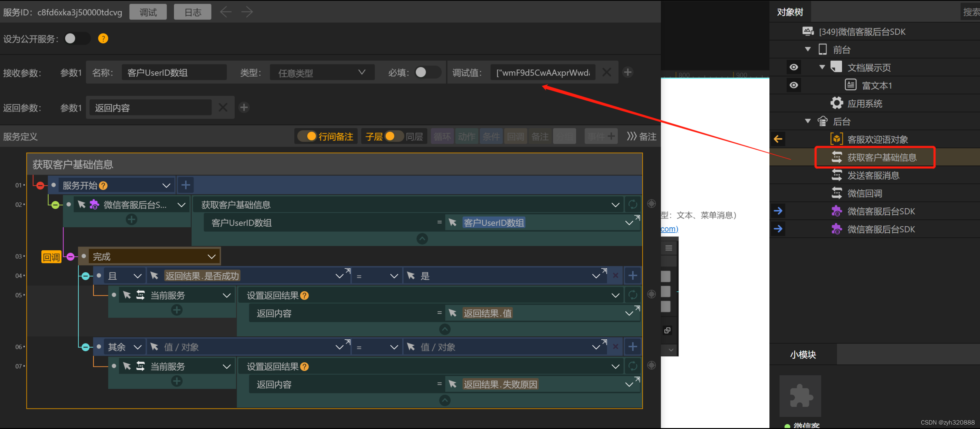Click the plus icon after 服务开始
The height and width of the screenshot is (429, 980).
[186, 185]
